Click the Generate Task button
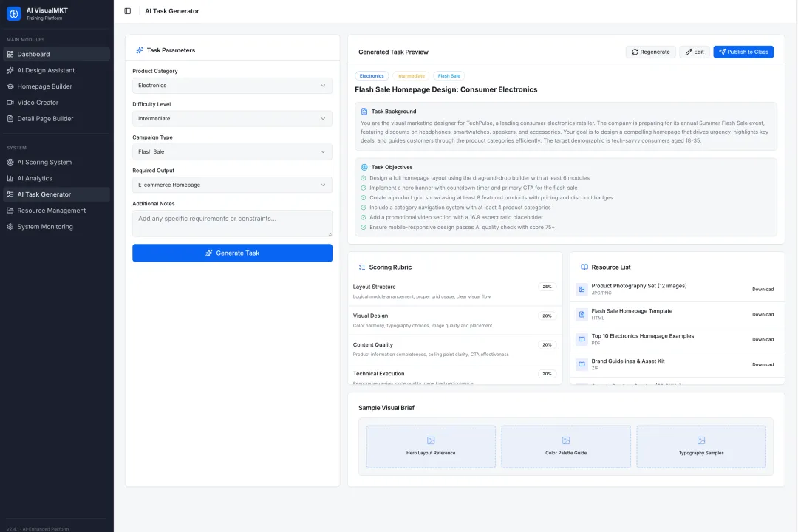Viewport: 798px width, 532px height. pos(232,253)
